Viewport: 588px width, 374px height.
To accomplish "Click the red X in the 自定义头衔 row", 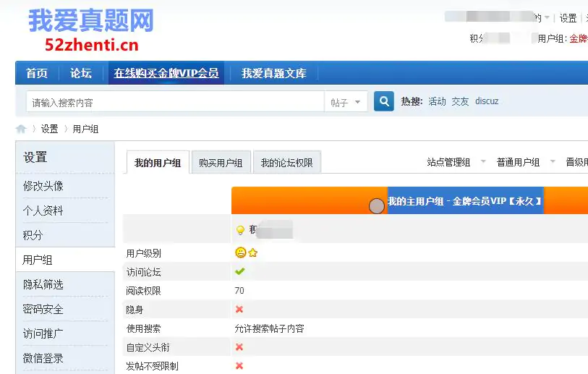I will pyautogui.click(x=239, y=347).
